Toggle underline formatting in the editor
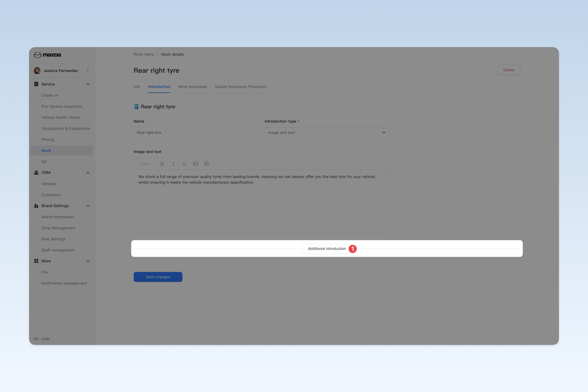Viewport: 588px width, 392px height. (184, 164)
